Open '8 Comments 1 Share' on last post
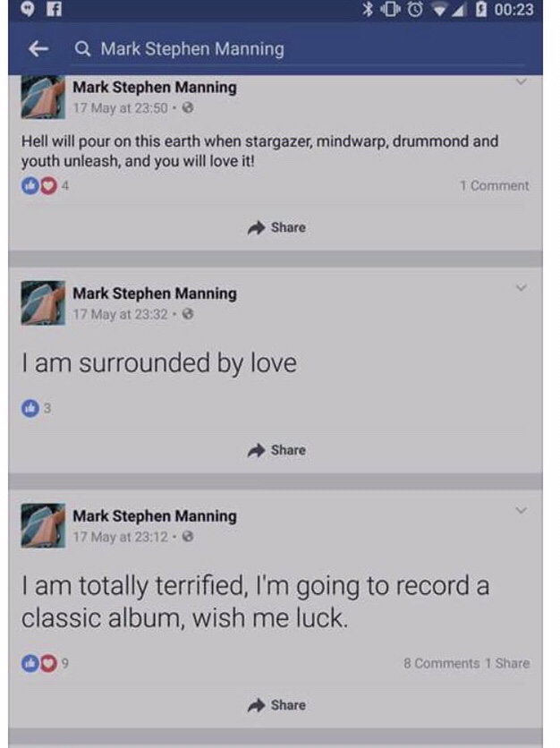This screenshot has height=748, width=560. click(466, 663)
